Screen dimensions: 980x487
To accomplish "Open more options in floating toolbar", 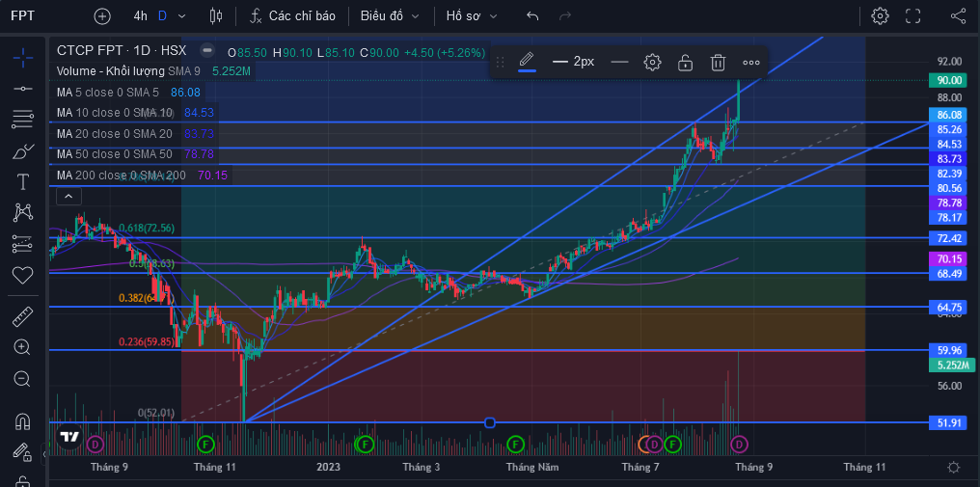I will pos(751,62).
